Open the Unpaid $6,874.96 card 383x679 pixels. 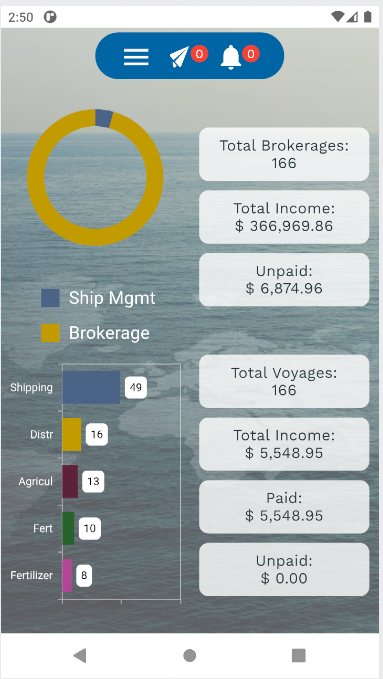click(x=284, y=280)
